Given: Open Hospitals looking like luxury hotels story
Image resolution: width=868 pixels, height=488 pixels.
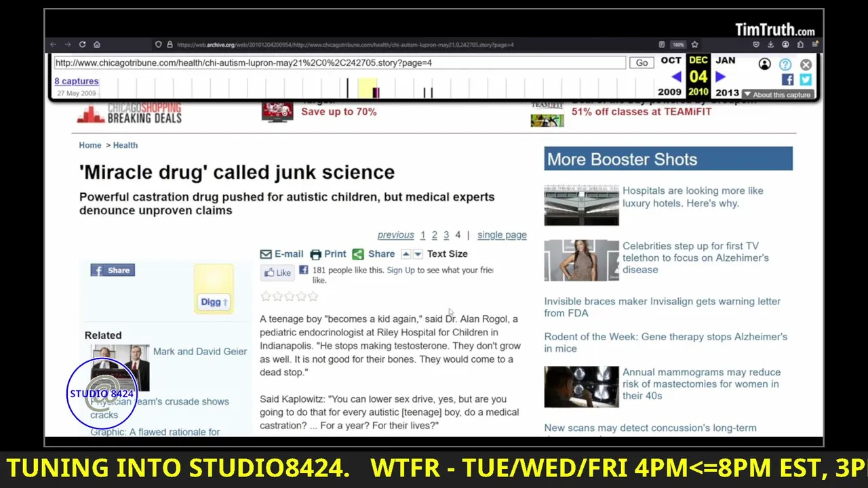Looking at the screenshot, I should (x=693, y=197).
